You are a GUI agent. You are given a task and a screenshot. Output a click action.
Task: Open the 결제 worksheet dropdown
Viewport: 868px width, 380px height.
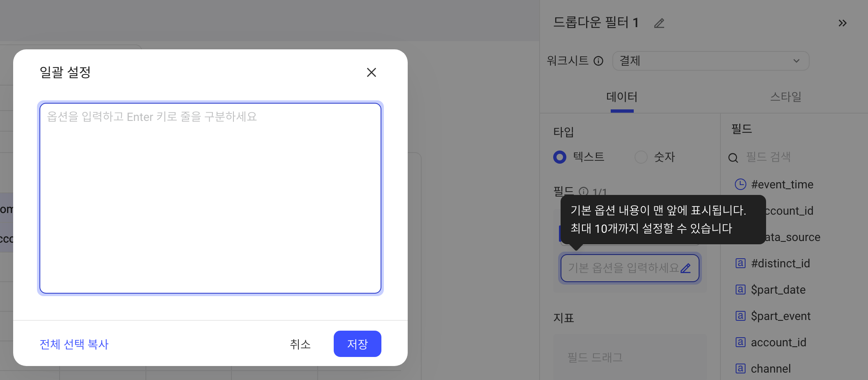[x=711, y=61]
